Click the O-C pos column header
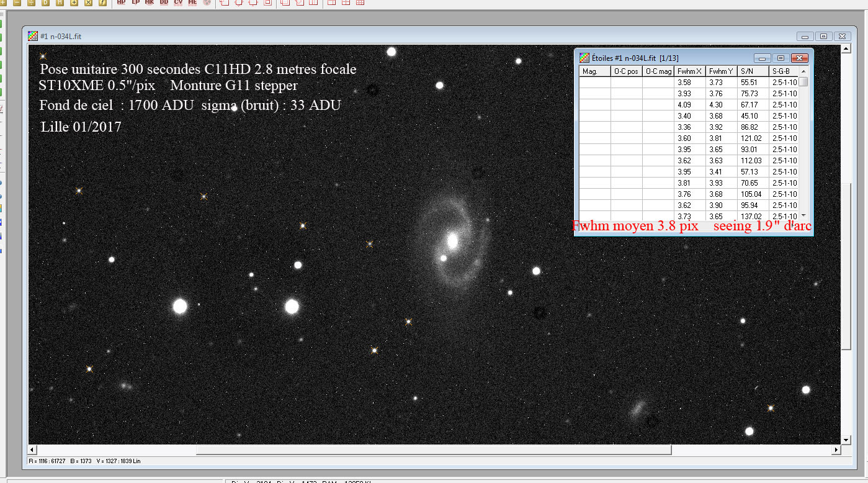Image resolution: width=868 pixels, height=483 pixels. (627, 71)
